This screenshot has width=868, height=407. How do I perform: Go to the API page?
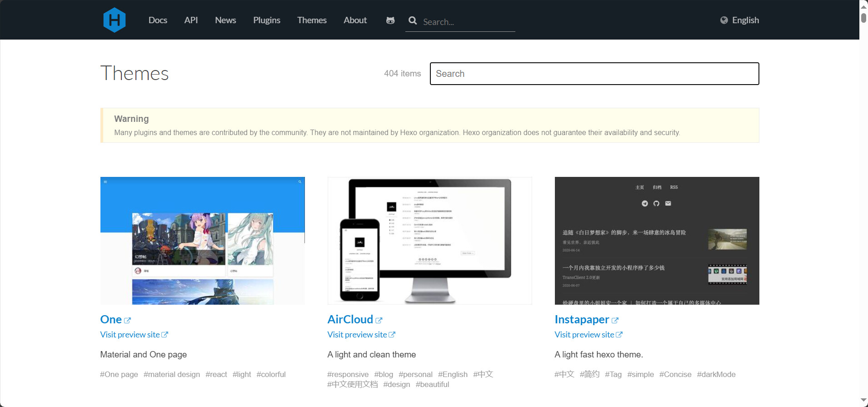pos(191,20)
